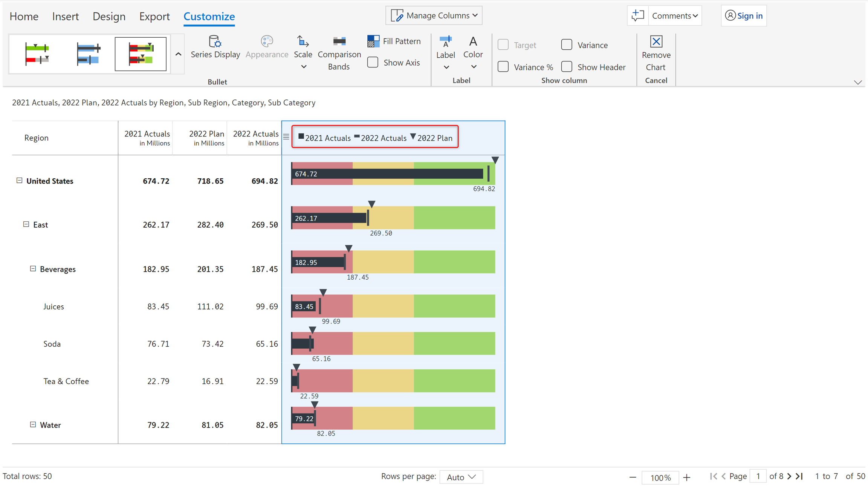Viewport: 868px width, 487px height.
Task: Enable the Show Axis checkbox
Action: [x=373, y=63]
